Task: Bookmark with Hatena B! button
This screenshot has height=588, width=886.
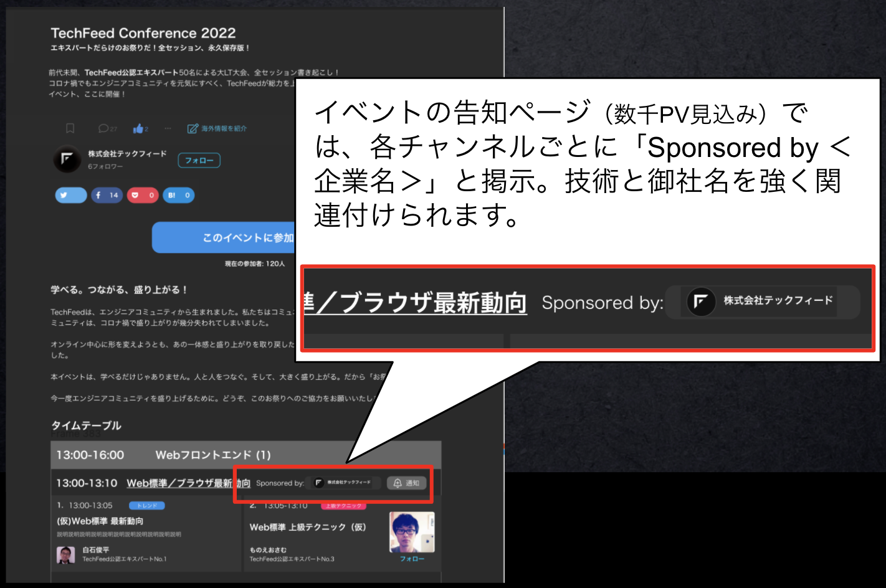Action: pos(179,195)
